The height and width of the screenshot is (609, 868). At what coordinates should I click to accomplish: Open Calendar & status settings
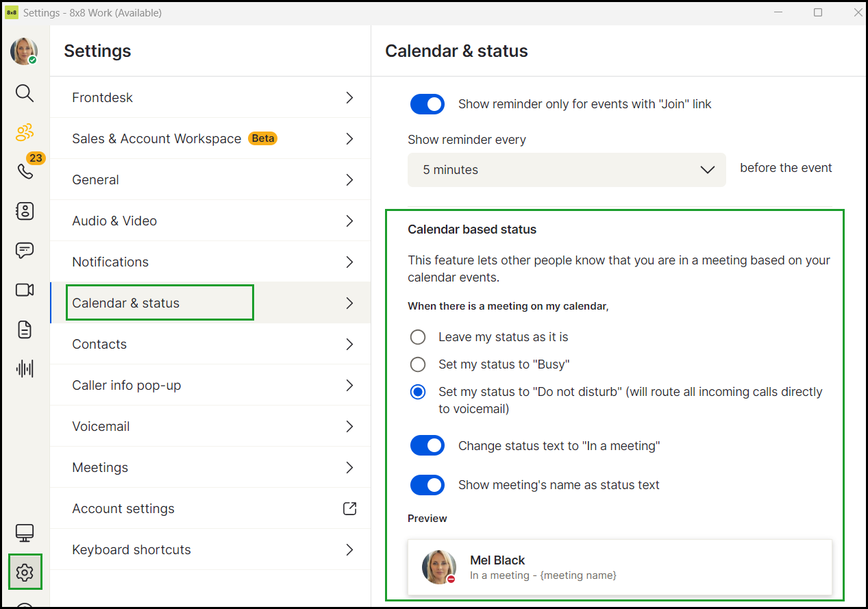point(210,303)
